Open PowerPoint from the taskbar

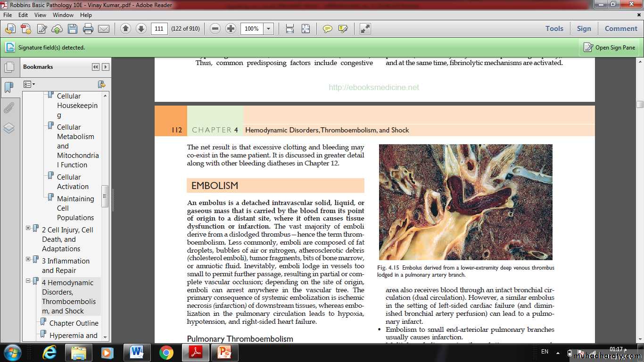[x=225, y=352]
